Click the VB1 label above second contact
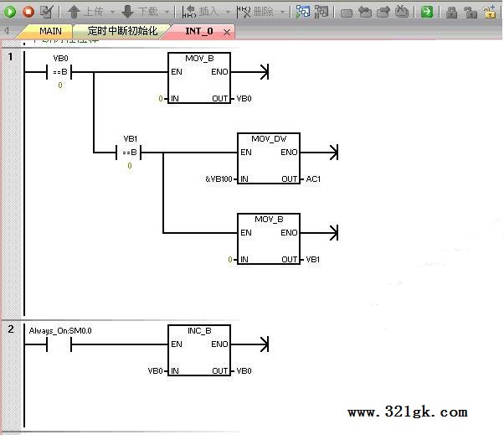Screen dimensions: 504x440 coord(130,139)
